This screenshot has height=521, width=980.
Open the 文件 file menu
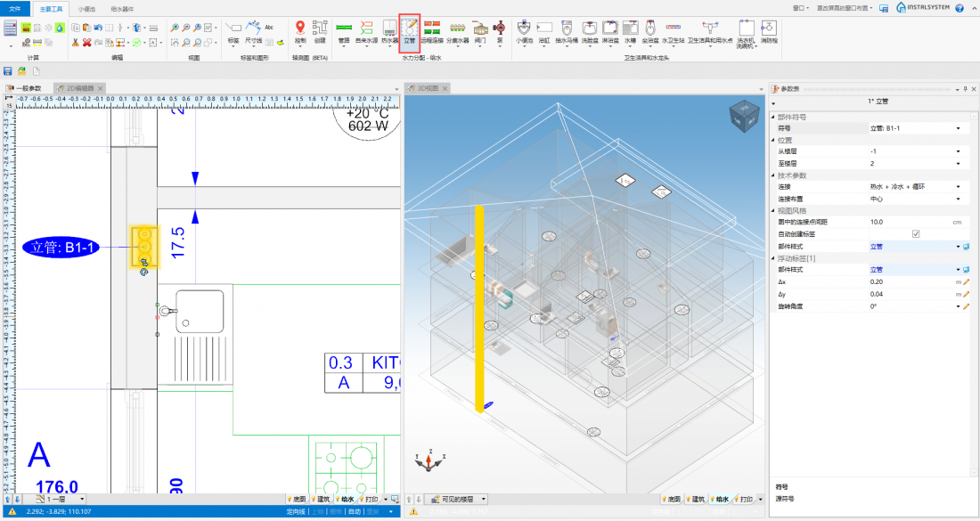pyautogui.click(x=14, y=8)
